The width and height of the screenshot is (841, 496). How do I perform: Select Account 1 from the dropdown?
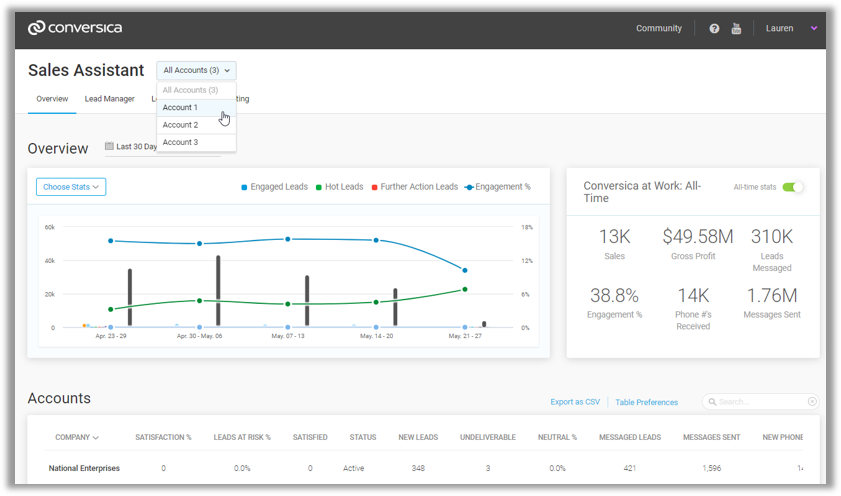tap(196, 107)
